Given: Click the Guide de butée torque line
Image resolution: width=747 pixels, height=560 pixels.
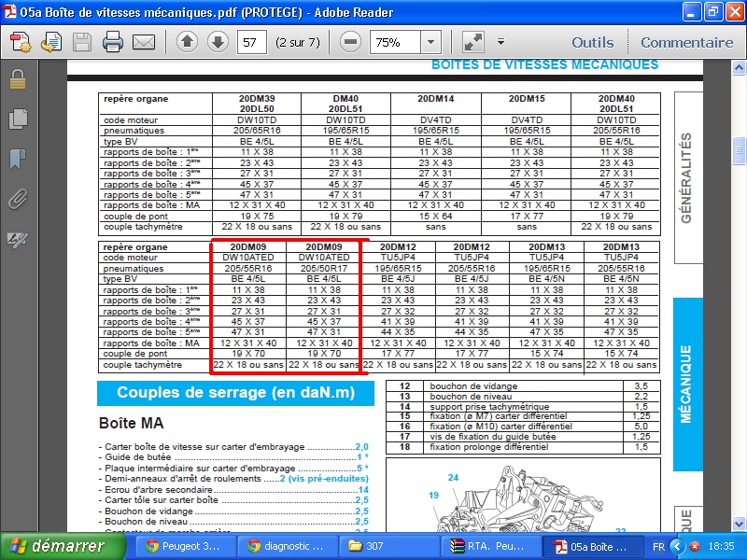Looking at the screenshot, I should [233, 457].
